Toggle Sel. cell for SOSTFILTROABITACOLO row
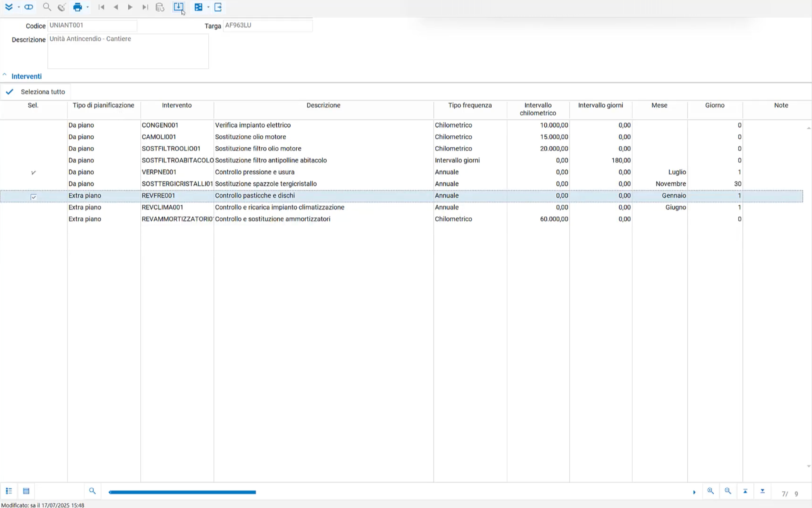Screen dimensions: 812x508 pyautogui.click(x=33, y=160)
